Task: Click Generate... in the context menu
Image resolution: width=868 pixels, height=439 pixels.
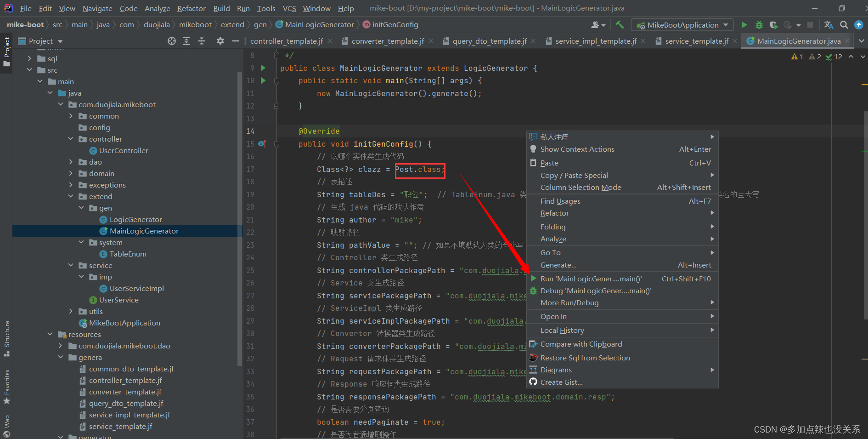Action: (x=622, y=265)
